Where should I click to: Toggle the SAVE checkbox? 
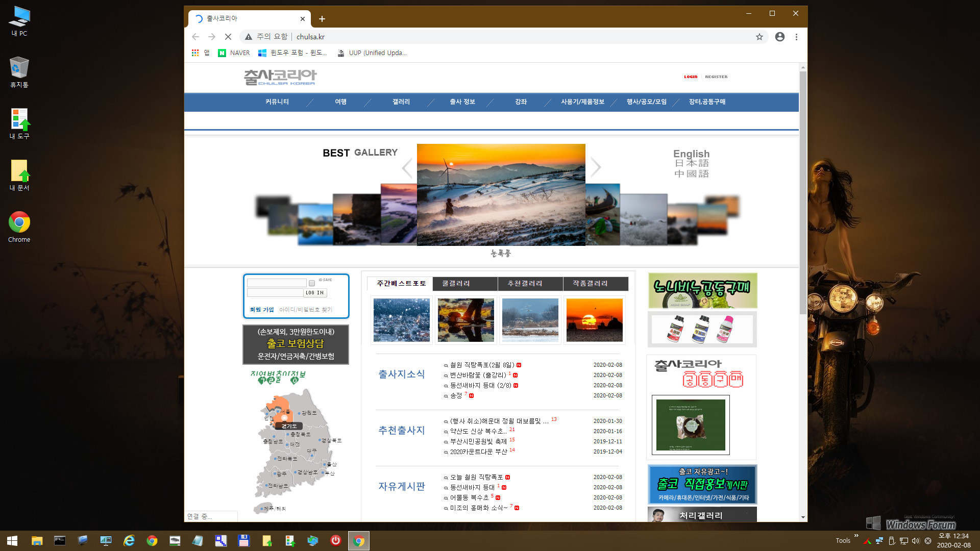click(311, 283)
